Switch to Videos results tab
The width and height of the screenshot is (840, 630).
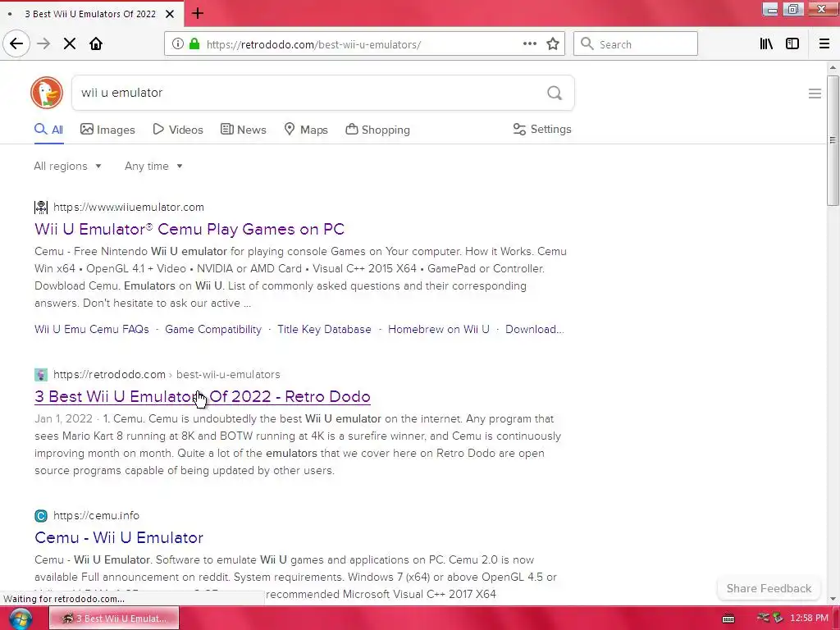tap(178, 130)
